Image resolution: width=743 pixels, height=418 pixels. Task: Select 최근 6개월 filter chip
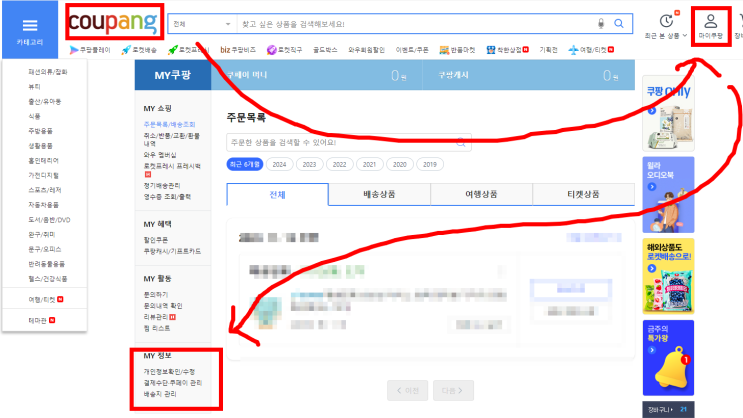[x=245, y=164]
